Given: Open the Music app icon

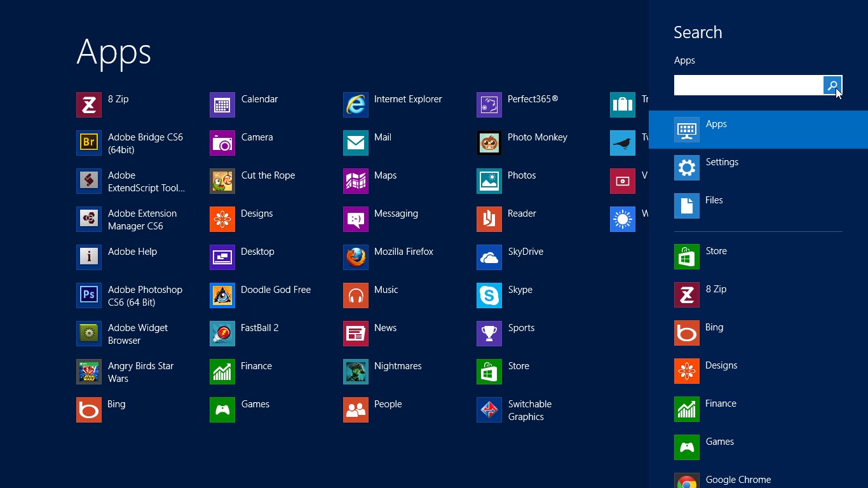Looking at the screenshot, I should (356, 295).
